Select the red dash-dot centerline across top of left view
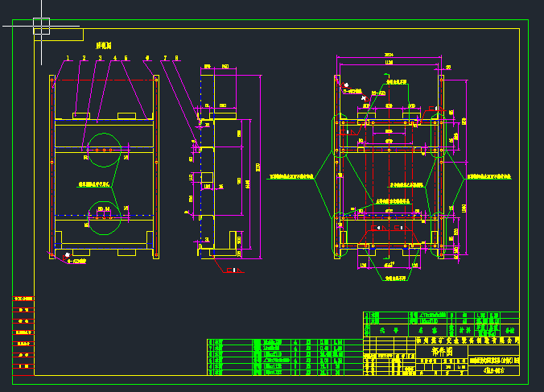Viewport: 544px width, 392px height. 104,80
